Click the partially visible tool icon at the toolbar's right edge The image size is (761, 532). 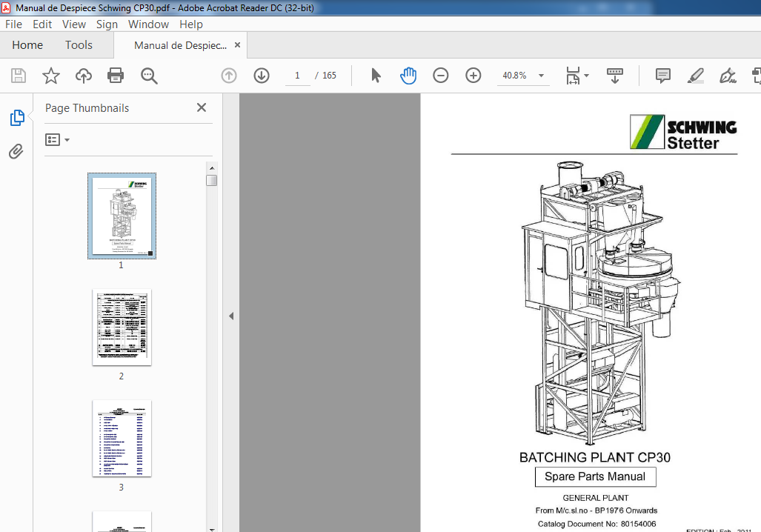click(x=756, y=76)
